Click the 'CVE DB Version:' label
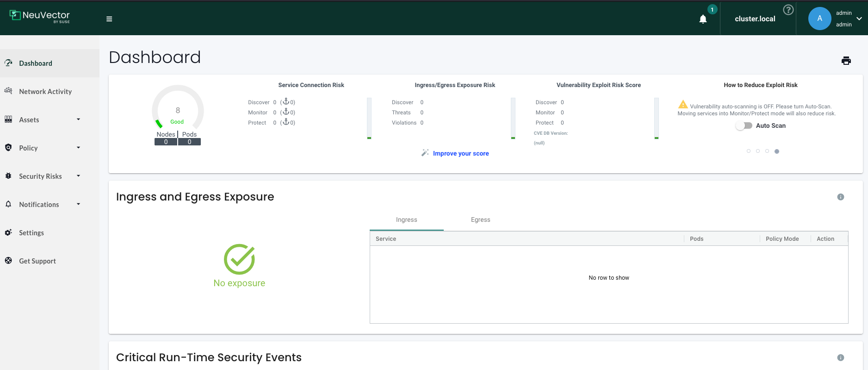 point(551,133)
